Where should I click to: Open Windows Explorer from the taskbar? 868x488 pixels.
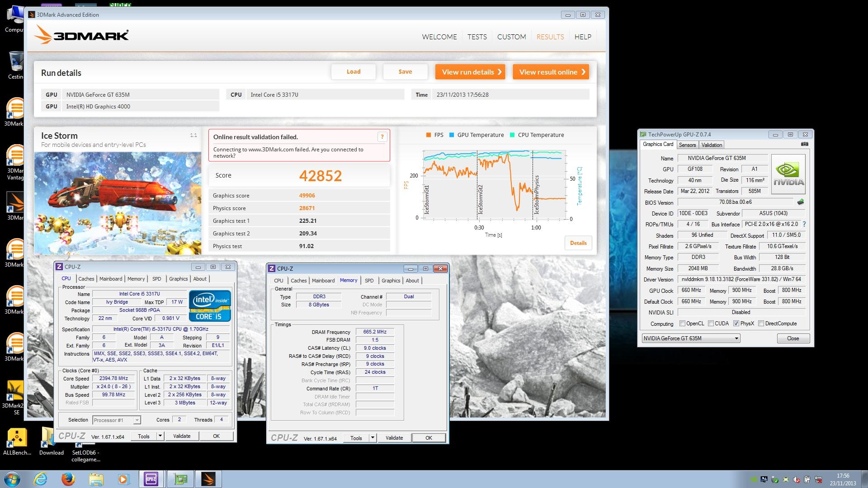pos(96,479)
